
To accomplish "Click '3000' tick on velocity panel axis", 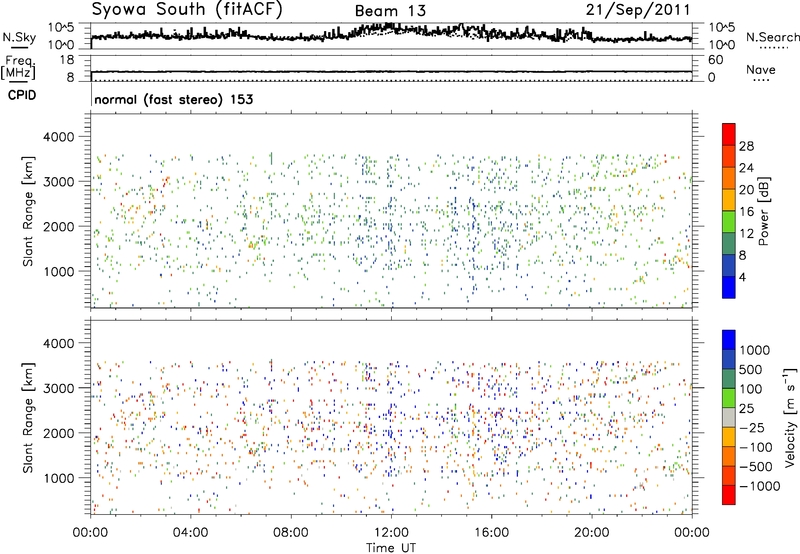I will click(58, 388).
